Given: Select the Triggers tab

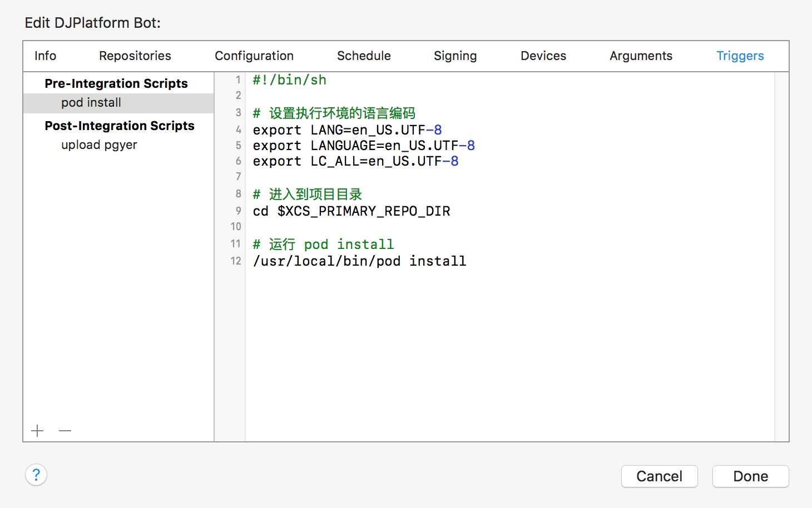Looking at the screenshot, I should coord(740,56).
